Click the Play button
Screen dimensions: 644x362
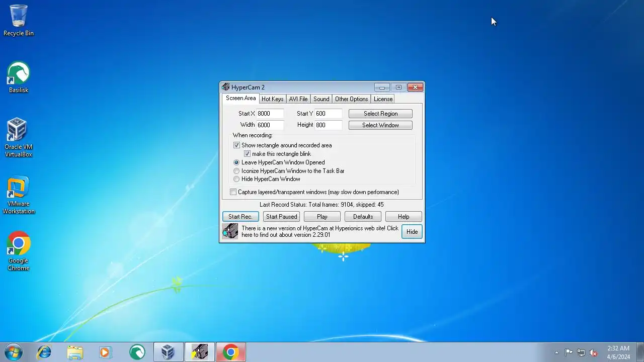(322, 217)
